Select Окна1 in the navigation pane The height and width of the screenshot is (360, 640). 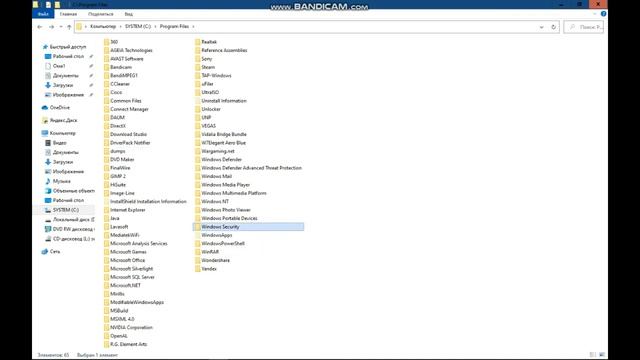[x=59, y=66]
